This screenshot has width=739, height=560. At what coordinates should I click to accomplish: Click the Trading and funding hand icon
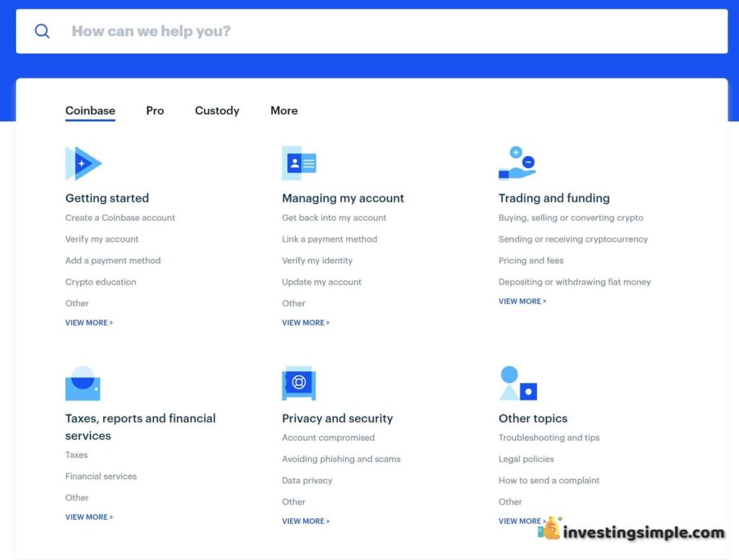coord(517,163)
